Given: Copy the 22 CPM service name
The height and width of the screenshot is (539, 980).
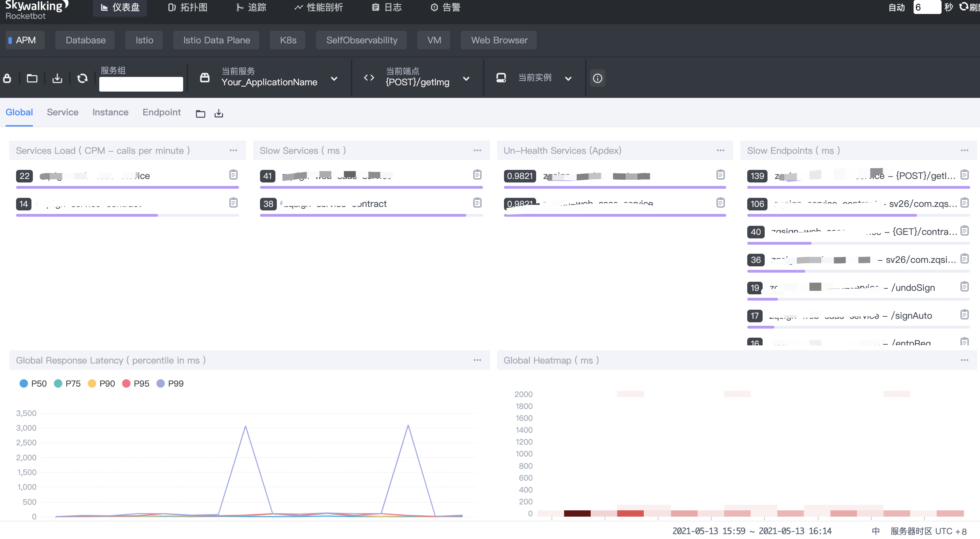Looking at the screenshot, I should 233,174.
